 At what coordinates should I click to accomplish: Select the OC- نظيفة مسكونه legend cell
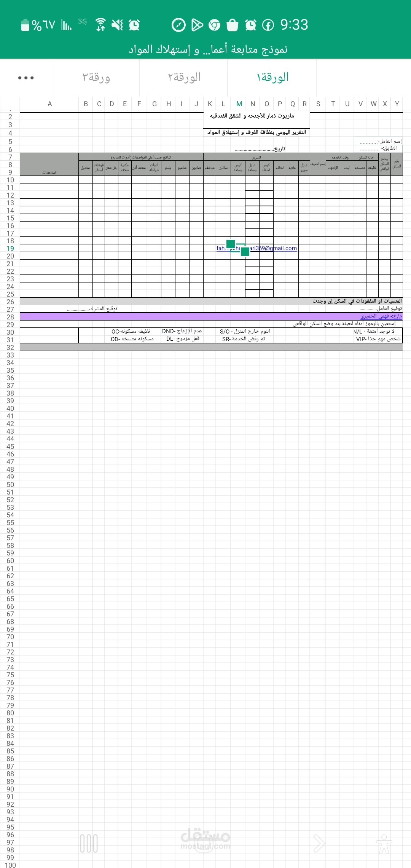131,332
